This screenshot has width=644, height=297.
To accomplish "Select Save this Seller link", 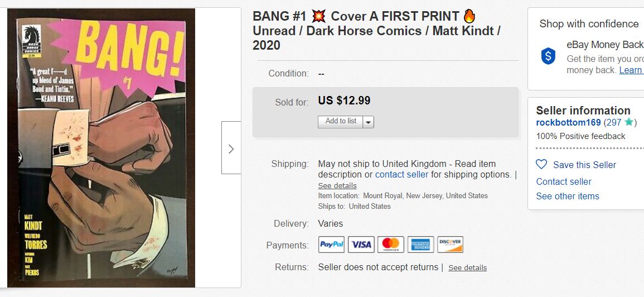I will [x=584, y=165].
